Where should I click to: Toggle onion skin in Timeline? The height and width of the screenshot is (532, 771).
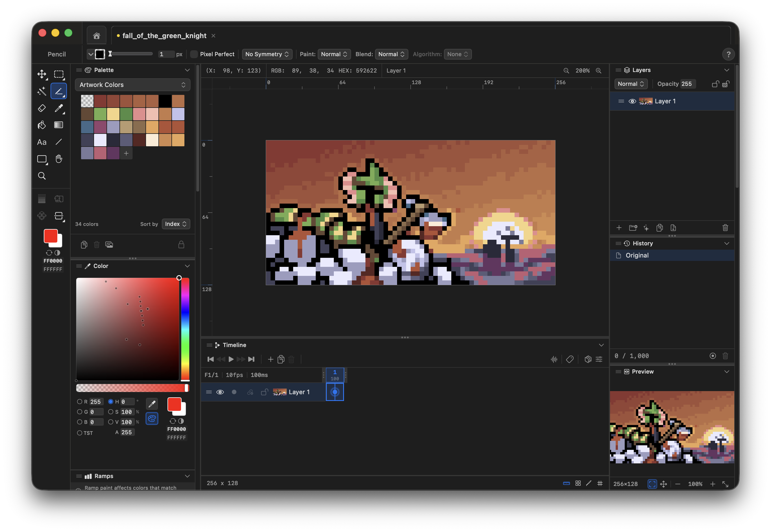pos(588,359)
